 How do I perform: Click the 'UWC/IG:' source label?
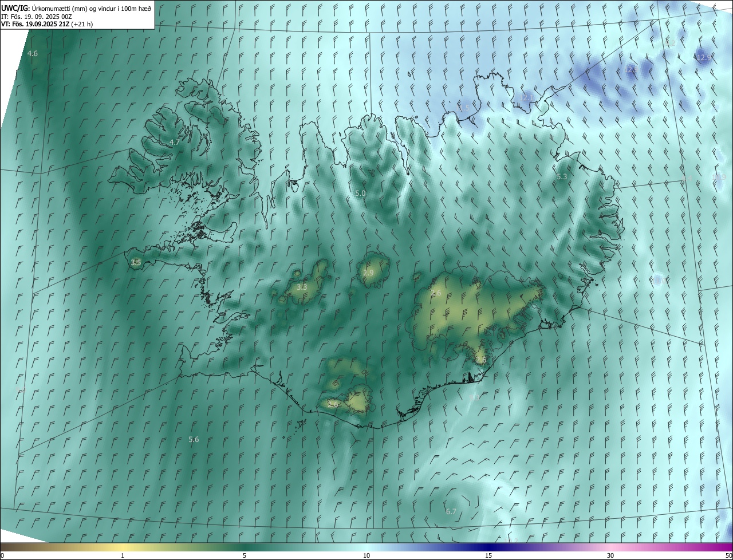(x=15, y=8)
